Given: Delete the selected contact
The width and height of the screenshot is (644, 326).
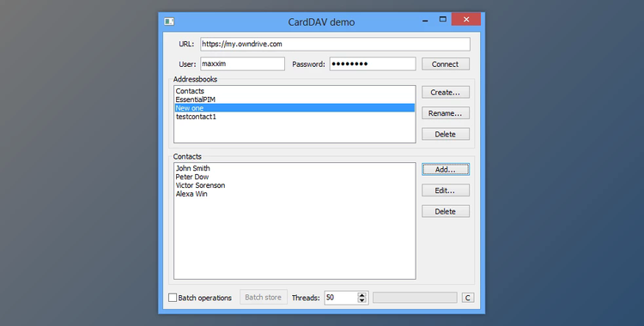Looking at the screenshot, I should coord(445,211).
